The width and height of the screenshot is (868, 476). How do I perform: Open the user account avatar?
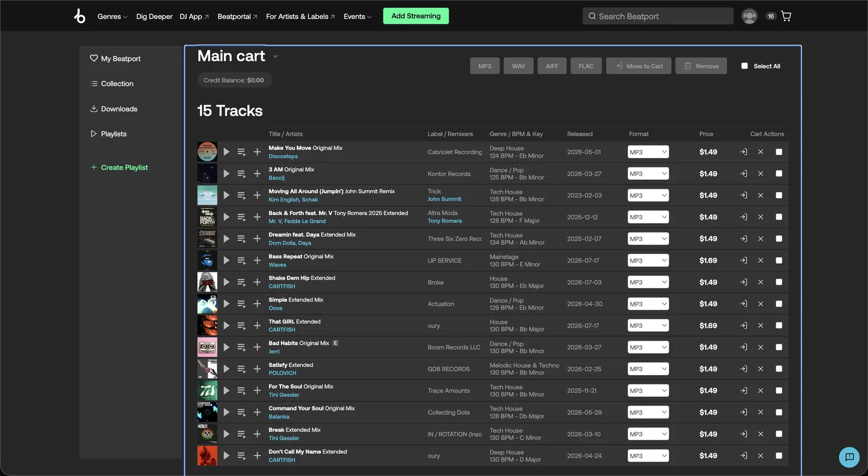point(749,16)
